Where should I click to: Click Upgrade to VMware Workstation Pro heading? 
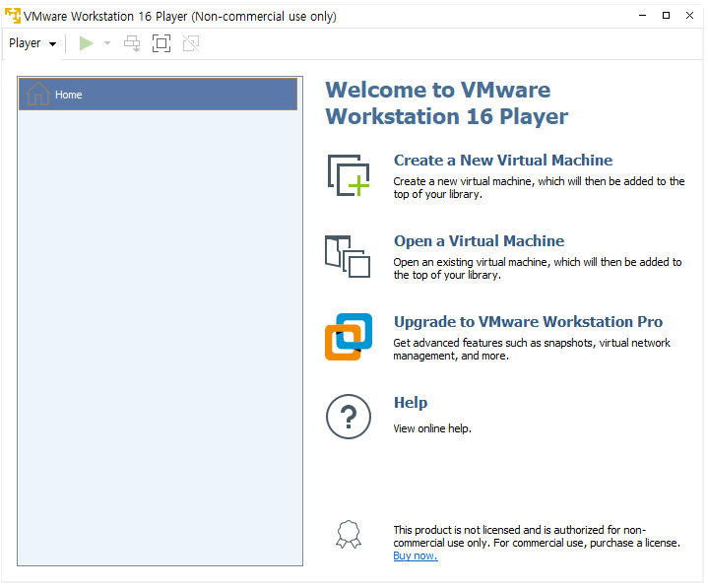click(528, 321)
